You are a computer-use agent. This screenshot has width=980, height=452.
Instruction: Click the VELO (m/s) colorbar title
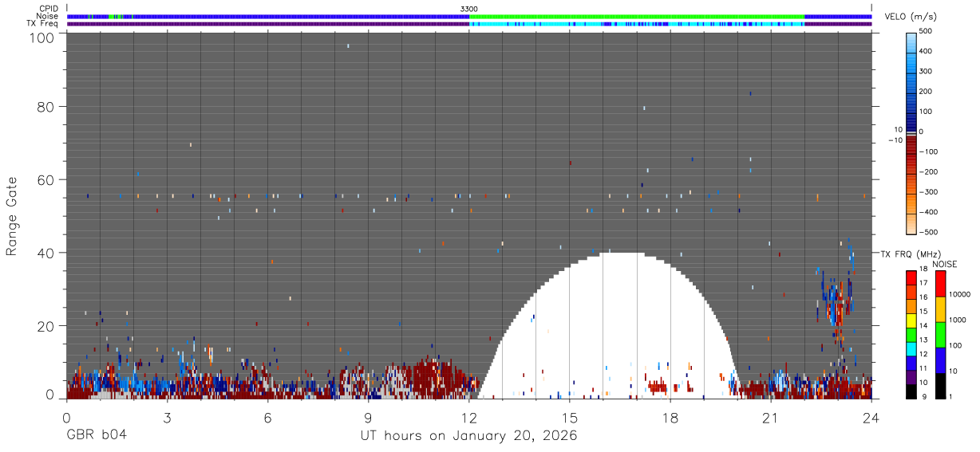[x=911, y=17]
